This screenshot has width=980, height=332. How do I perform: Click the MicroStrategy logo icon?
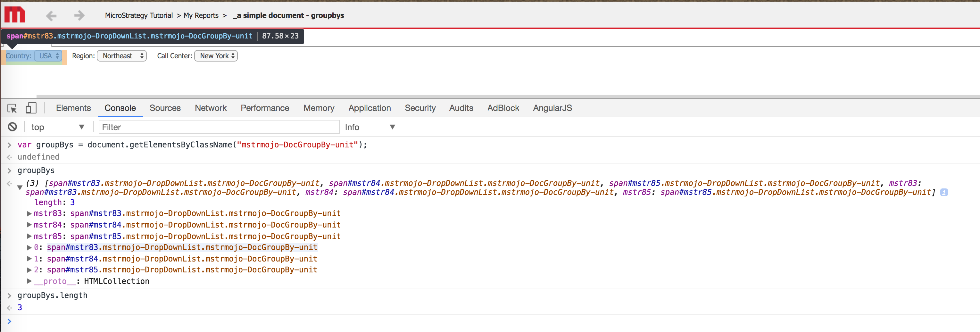[x=14, y=15]
